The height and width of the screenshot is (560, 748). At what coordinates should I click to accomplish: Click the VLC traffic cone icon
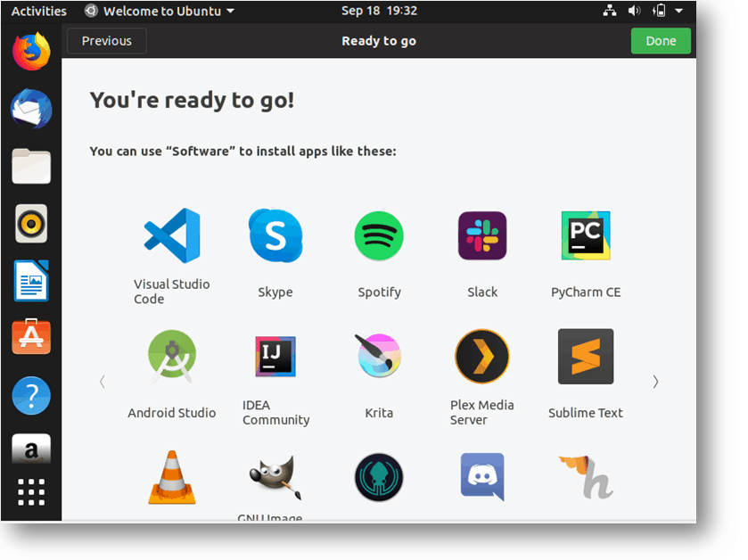pos(172,477)
